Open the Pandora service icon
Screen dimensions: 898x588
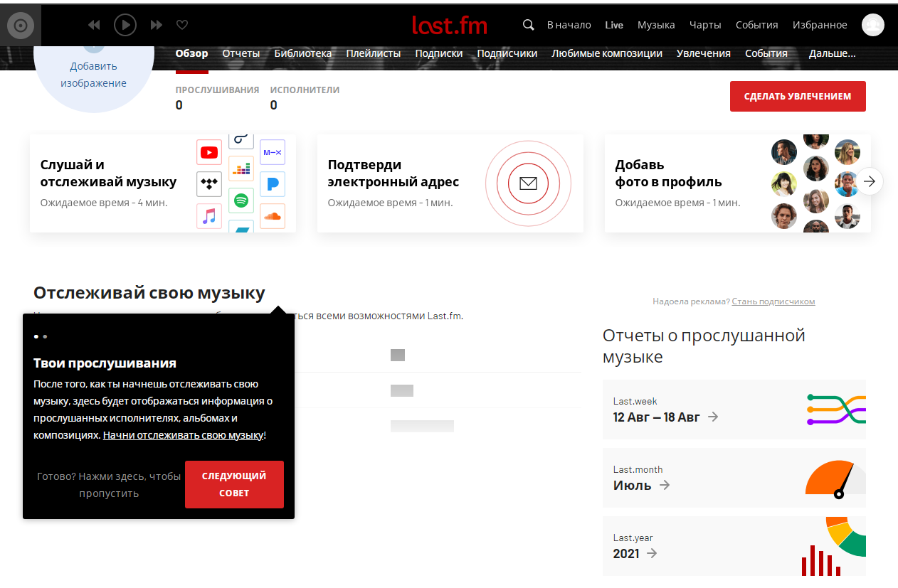pos(273,183)
